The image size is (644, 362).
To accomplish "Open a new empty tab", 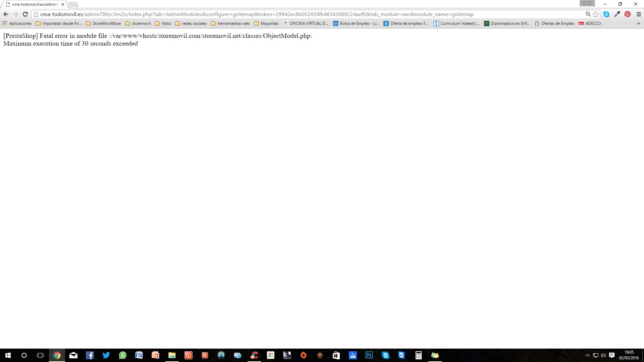I will 73,4.
